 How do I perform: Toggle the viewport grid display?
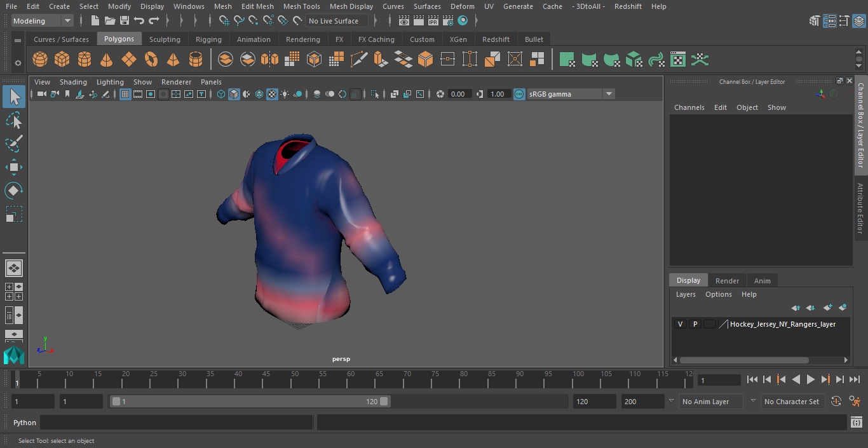[x=125, y=94]
